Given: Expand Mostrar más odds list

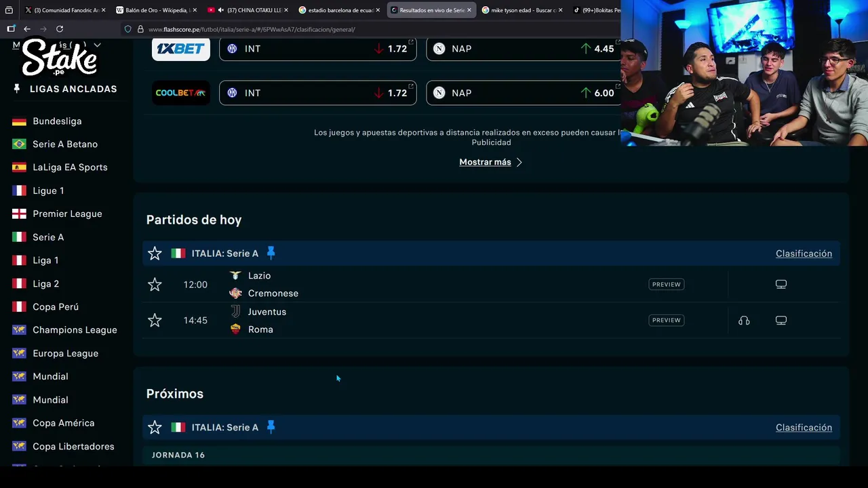Looking at the screenshot, I should click(491, 162).
